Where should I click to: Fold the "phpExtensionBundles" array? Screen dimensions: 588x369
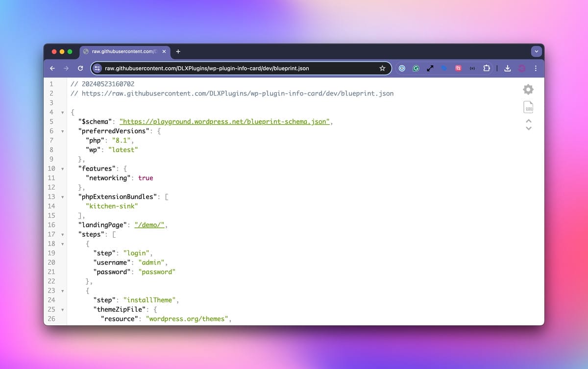(x=62, y=197)
